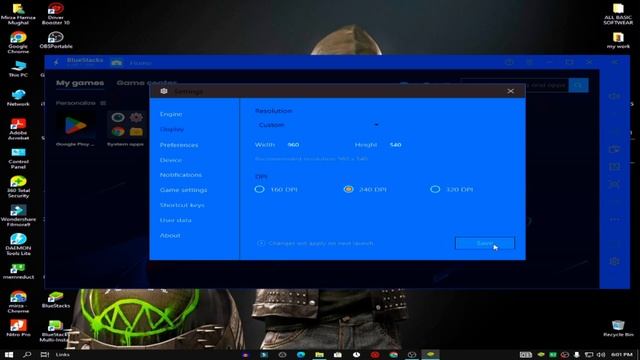This screenshot has height=360, width=640.
Task: Click the taskbar search magnifier icon
Action: tap(27, 354)
